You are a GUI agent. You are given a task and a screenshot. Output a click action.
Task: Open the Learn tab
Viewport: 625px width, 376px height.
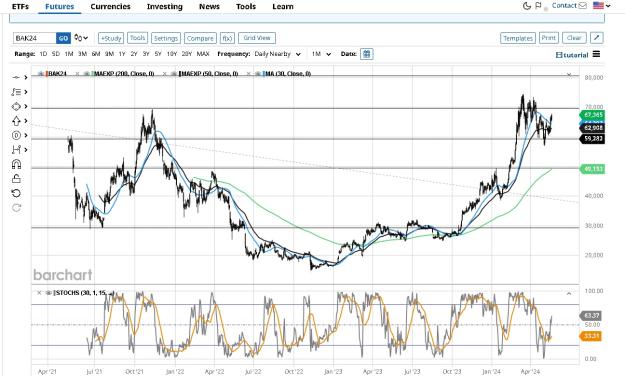click(x=283, y=6)
